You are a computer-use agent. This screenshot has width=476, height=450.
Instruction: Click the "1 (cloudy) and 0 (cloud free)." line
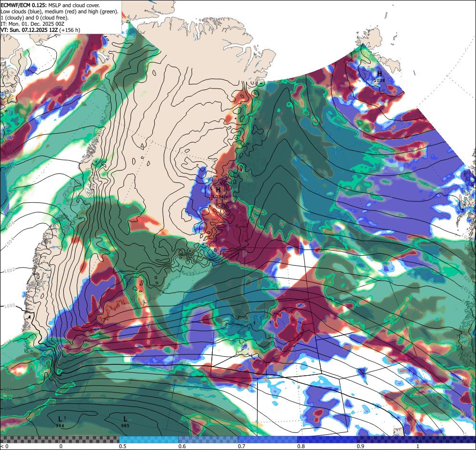coord(35,18)
